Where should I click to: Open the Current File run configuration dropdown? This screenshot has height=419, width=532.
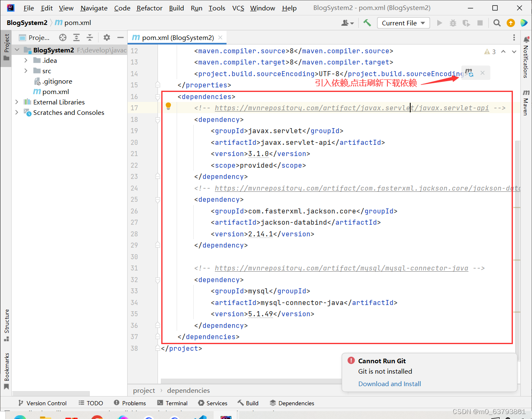tap(404, 23)
